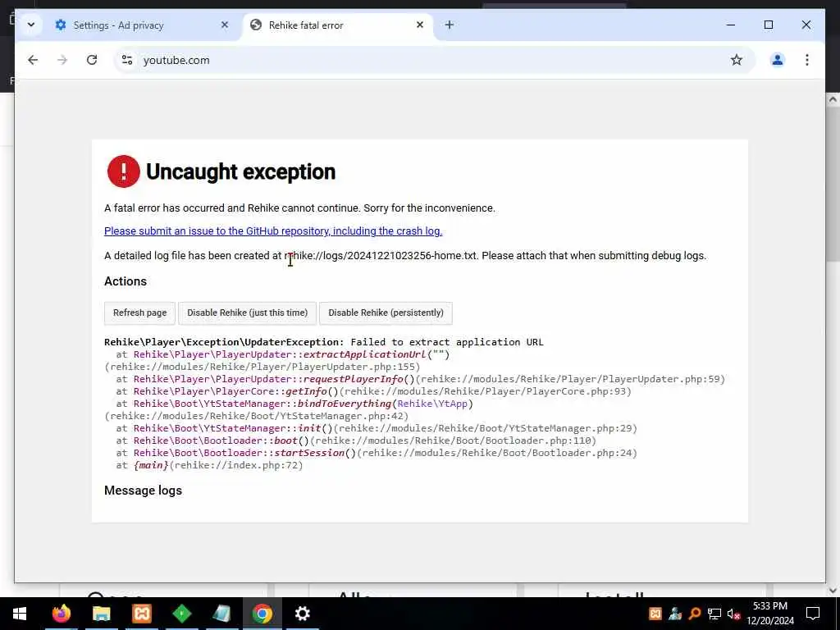Open Chrome's three-dot menu
The width and height of the screenshot is (840, 630).
tap(807, 60)
